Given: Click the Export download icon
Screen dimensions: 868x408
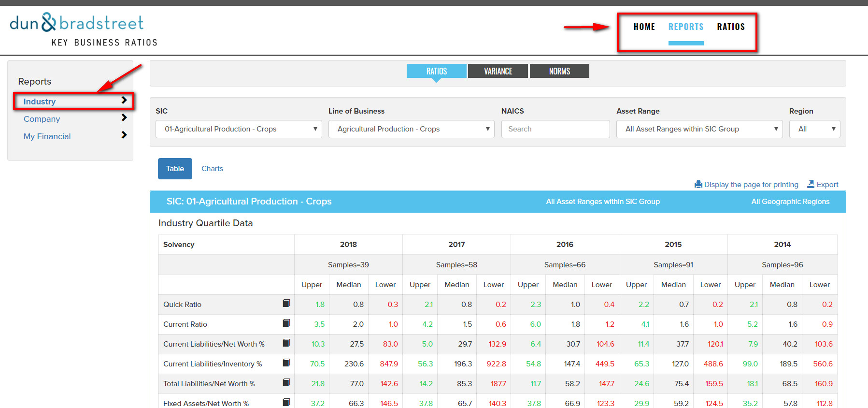Looking at the screenshot, I should (811, 184).
